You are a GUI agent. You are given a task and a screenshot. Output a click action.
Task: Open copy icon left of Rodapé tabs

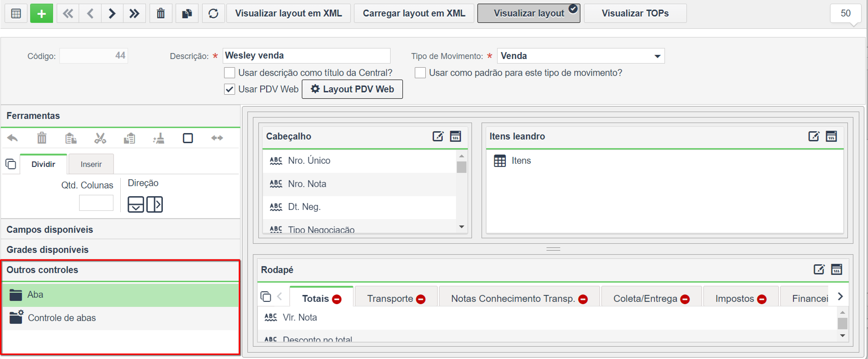tap(265, 297)
